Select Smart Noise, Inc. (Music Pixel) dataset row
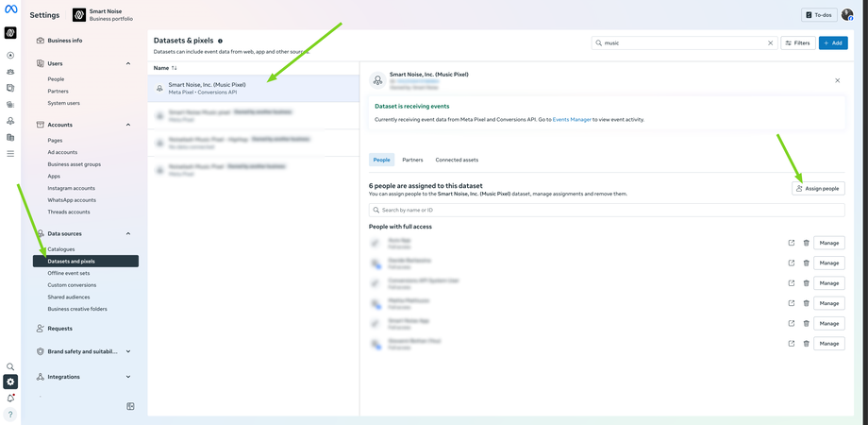This screenshot has width=868, height=425. 254,88
